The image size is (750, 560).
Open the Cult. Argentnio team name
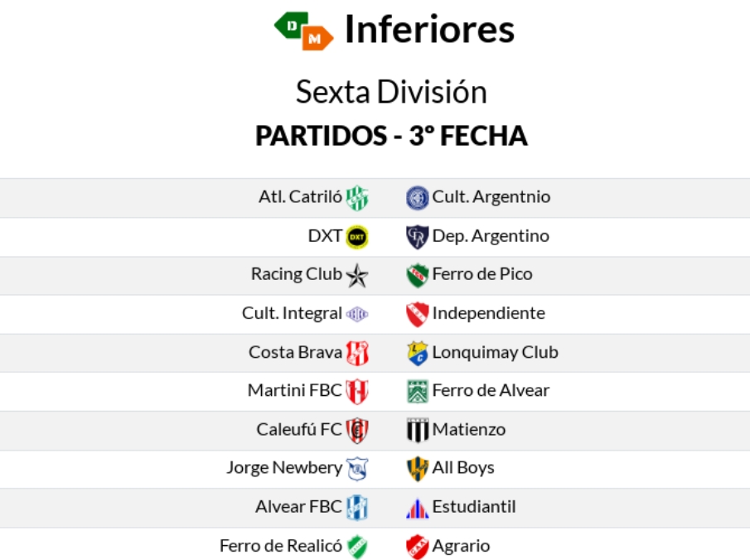[491, 197]
